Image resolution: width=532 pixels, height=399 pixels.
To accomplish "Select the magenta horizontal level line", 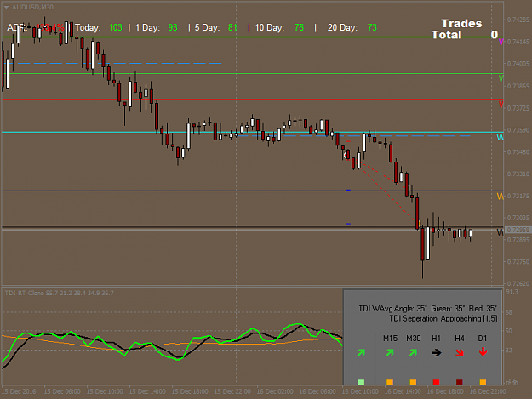I will (253, 37).
